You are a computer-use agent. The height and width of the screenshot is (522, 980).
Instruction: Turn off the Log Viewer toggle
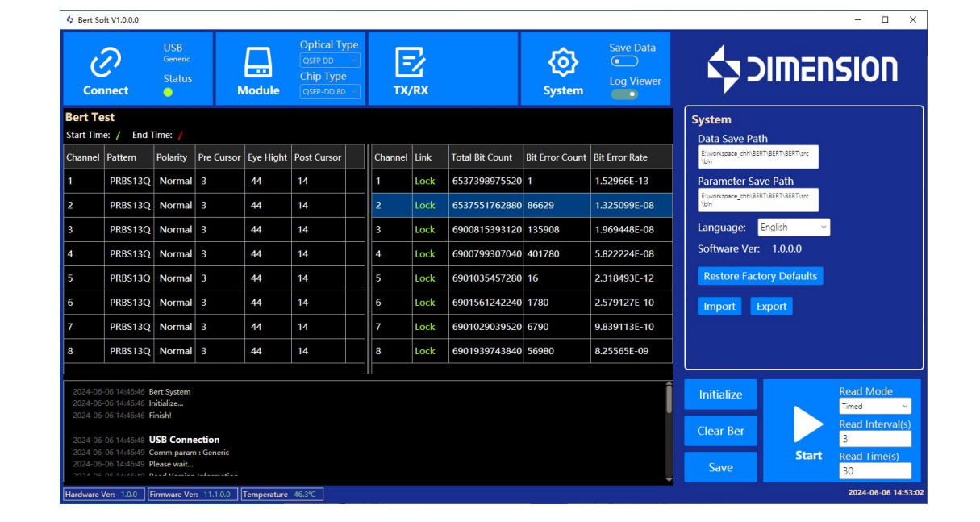click(x=624, y=94)
